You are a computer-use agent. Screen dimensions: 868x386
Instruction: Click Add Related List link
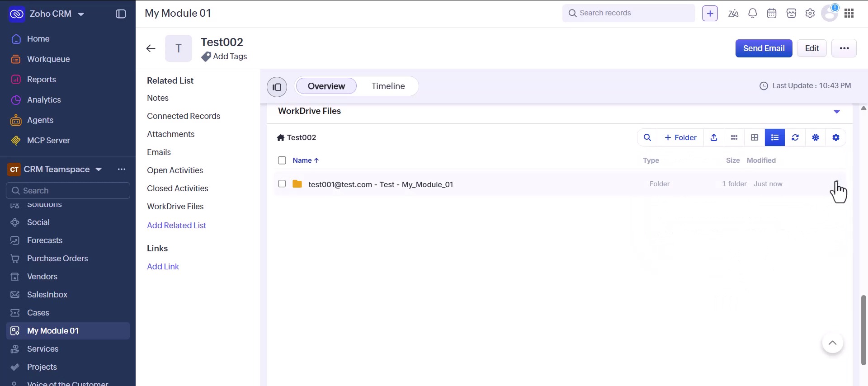(x=176, y=226)
